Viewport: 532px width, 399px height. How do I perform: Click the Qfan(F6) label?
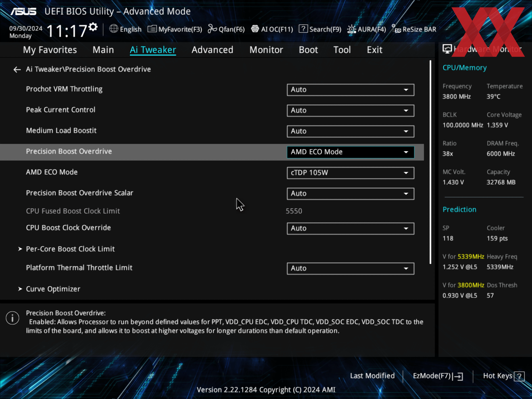coord(232,29)
